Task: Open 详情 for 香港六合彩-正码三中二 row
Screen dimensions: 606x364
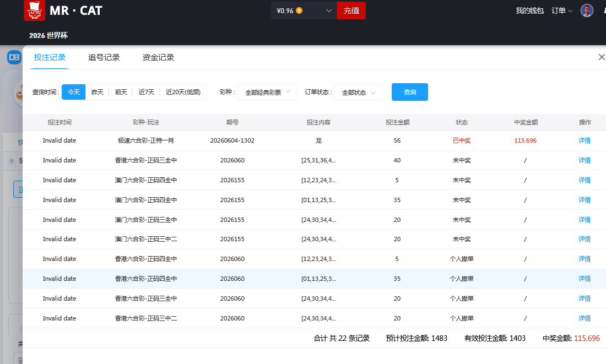Action: tap(585, 318)
